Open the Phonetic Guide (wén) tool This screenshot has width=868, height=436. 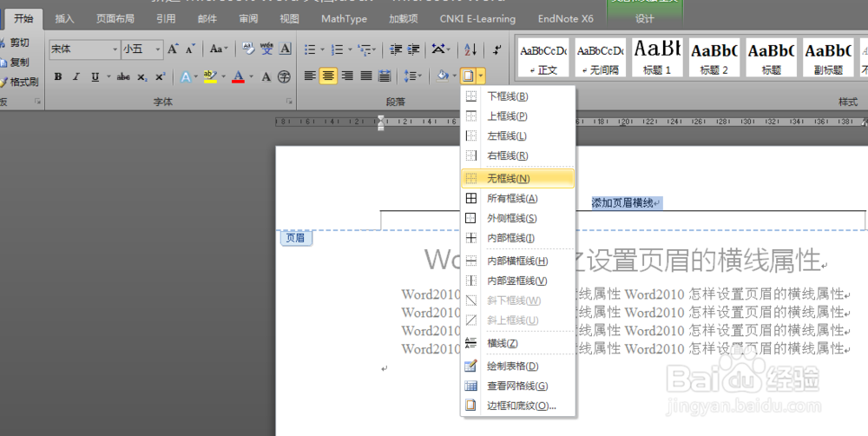pyautogui.click(x=266, y=49)
